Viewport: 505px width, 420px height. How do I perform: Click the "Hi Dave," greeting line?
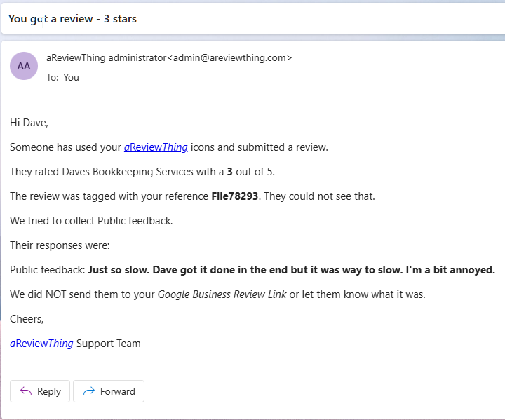click(29, 123)
